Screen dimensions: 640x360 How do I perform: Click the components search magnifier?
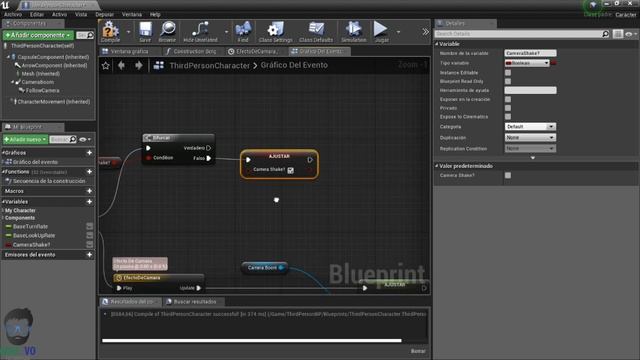[x=90, y=36]
